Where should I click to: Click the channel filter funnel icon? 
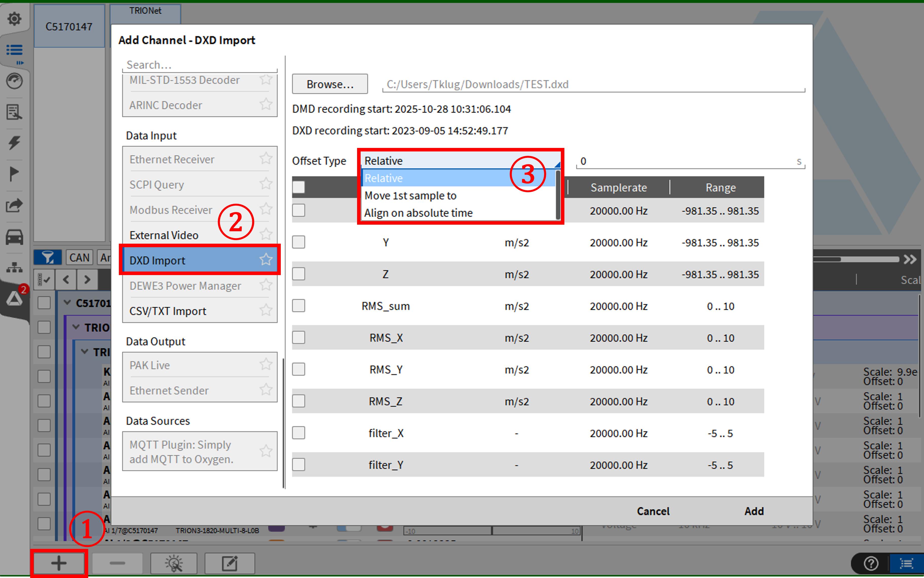(x=48, y=258)
